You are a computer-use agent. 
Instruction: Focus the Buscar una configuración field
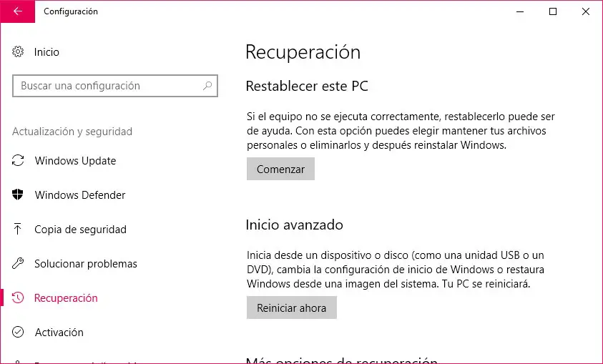coord(107,86)
